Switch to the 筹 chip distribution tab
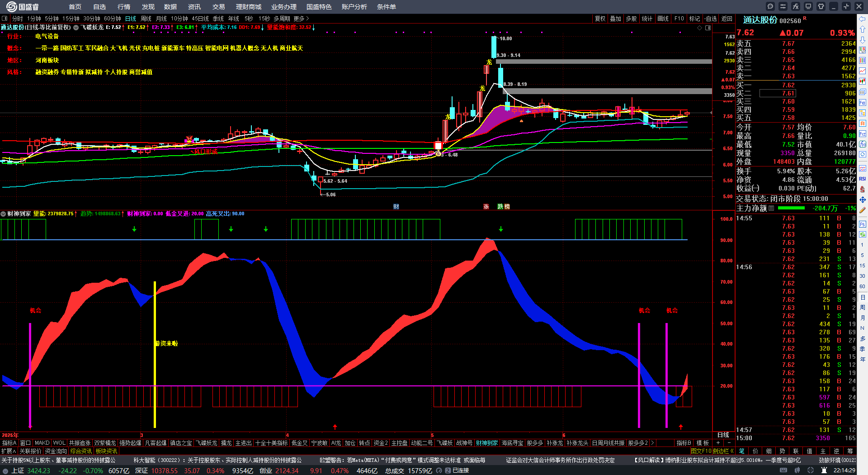This screenshot has height=475, width=868. pyautogui.click(x=850, y=451)
